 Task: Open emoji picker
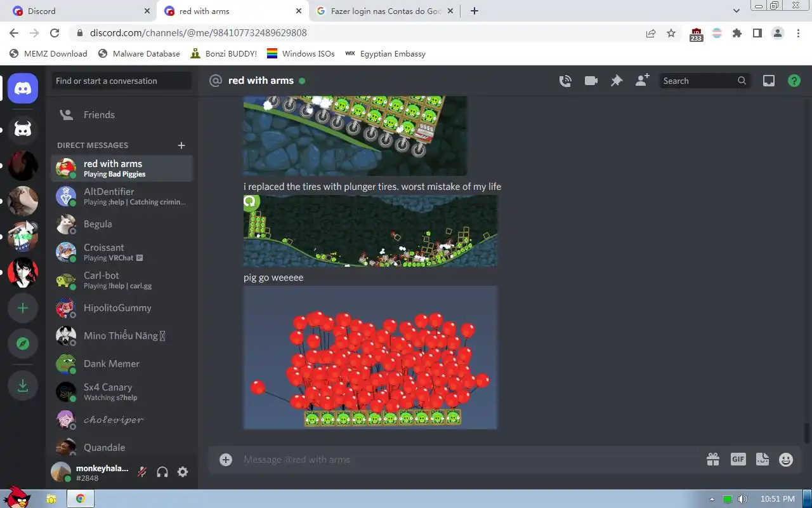(x=786, y=459)
